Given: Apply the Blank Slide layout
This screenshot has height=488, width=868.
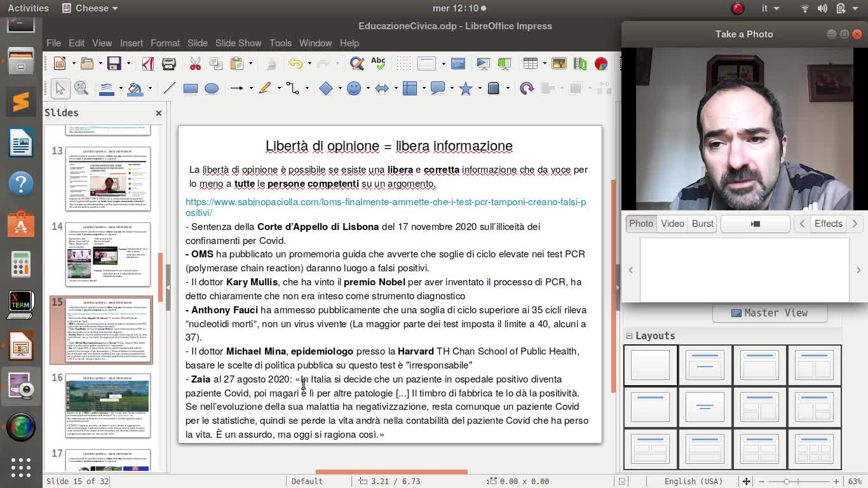Looking at the screenshot, I should pos(650,365).
